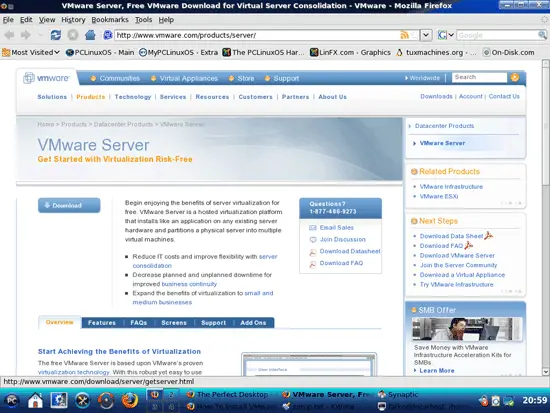Click the Email Sales link
This screenshot has height=413, width=550.
(336, 227)
